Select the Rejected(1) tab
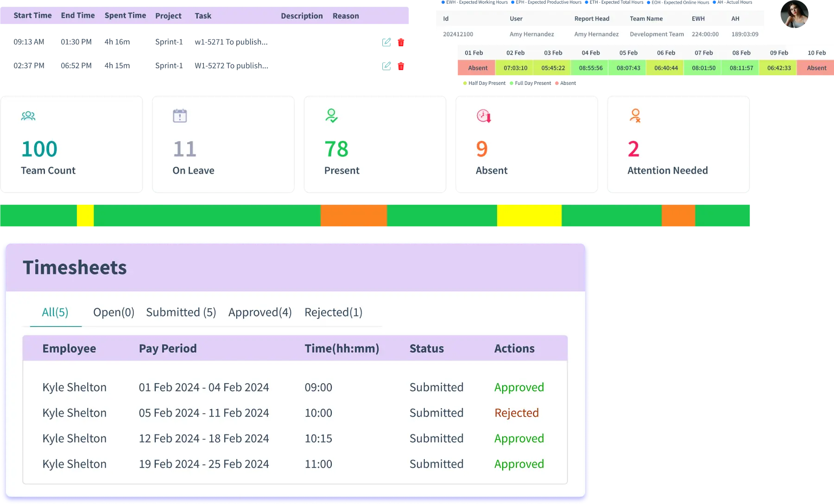834x504 pixels. tap(333, 312)
